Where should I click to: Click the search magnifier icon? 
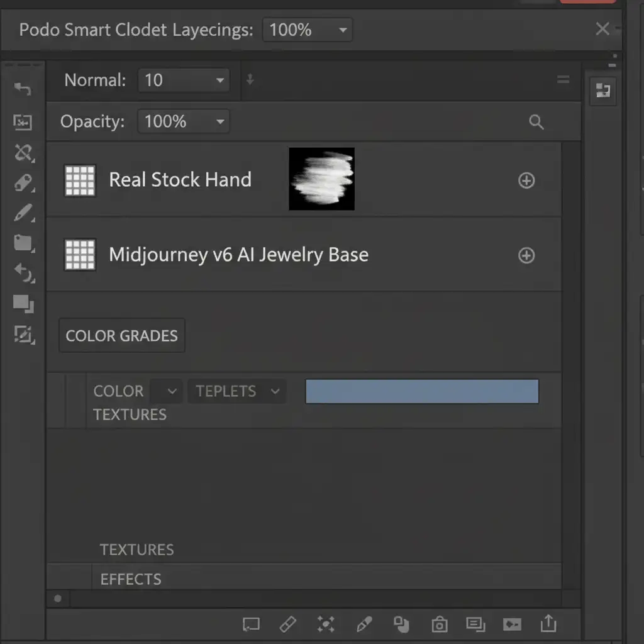(536, 122)
